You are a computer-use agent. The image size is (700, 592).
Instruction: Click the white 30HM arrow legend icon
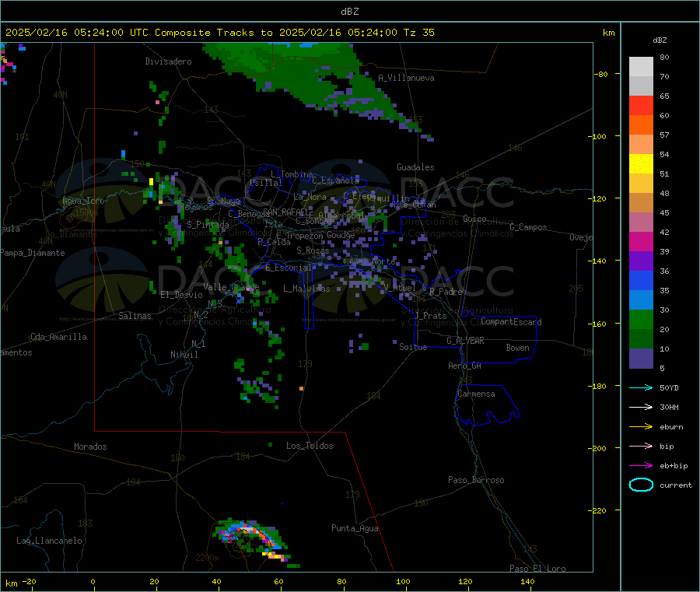(x=641, y=407)
